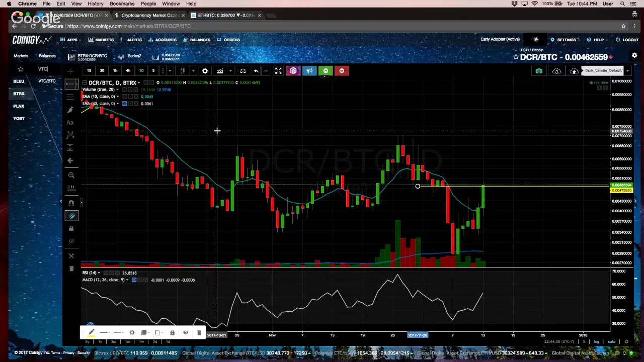Open the Balances nav tab

coord(197,40)
